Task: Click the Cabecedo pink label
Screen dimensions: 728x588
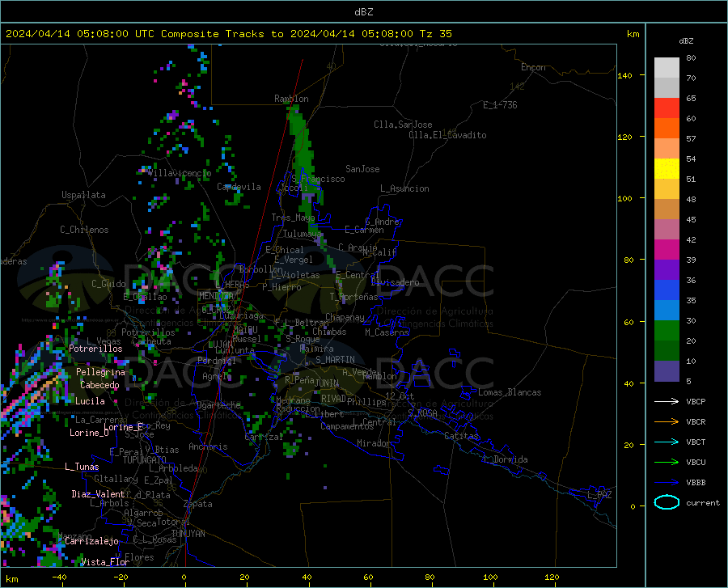Action: [x=99, y=385]
